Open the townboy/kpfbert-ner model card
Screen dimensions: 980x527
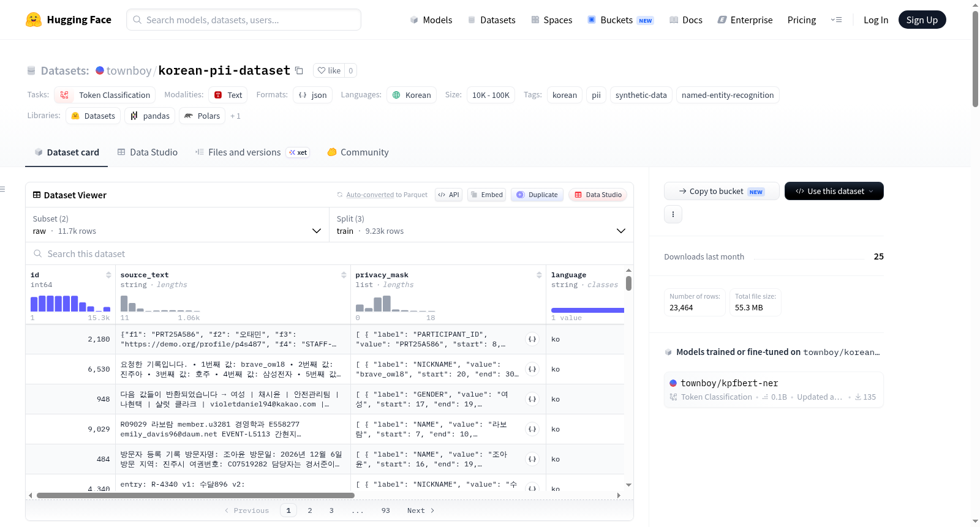[x=774, y=390]
